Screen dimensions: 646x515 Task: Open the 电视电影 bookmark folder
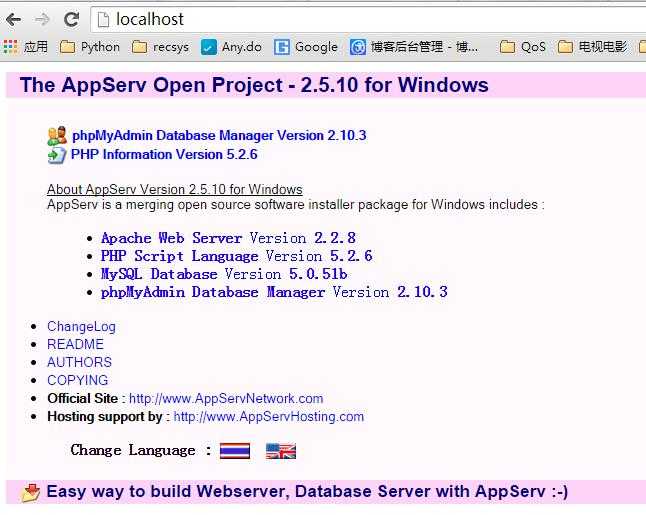pos(592,47)
